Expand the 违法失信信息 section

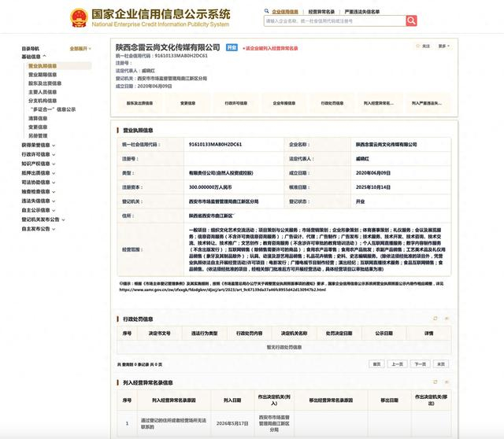coord(39,201)
